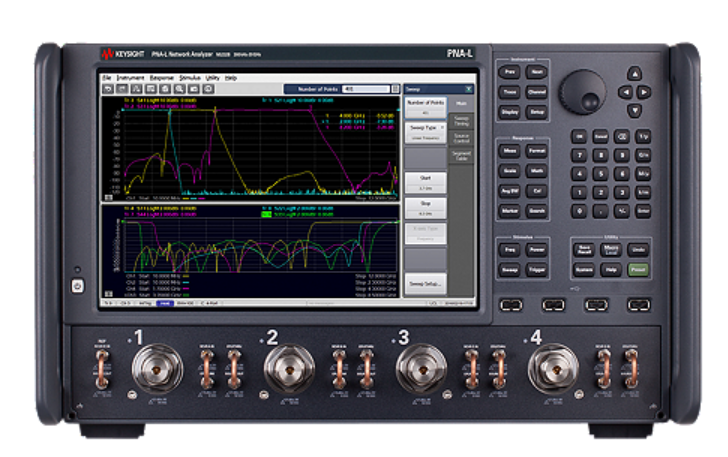The height and width of the screenshot is (457, 728).
Task: Push the Freq stimulus hardkey
Action: click(x=509, y=249)
